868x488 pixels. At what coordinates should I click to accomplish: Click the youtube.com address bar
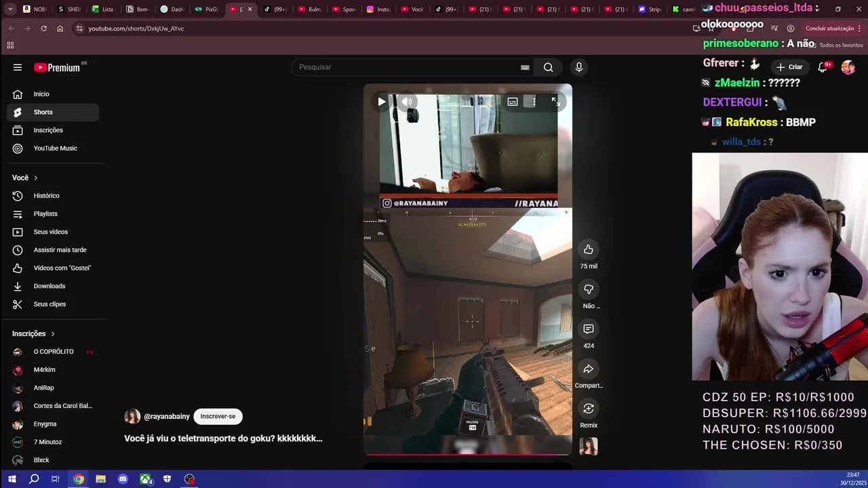pyautogui.click(x=380, y=28)
